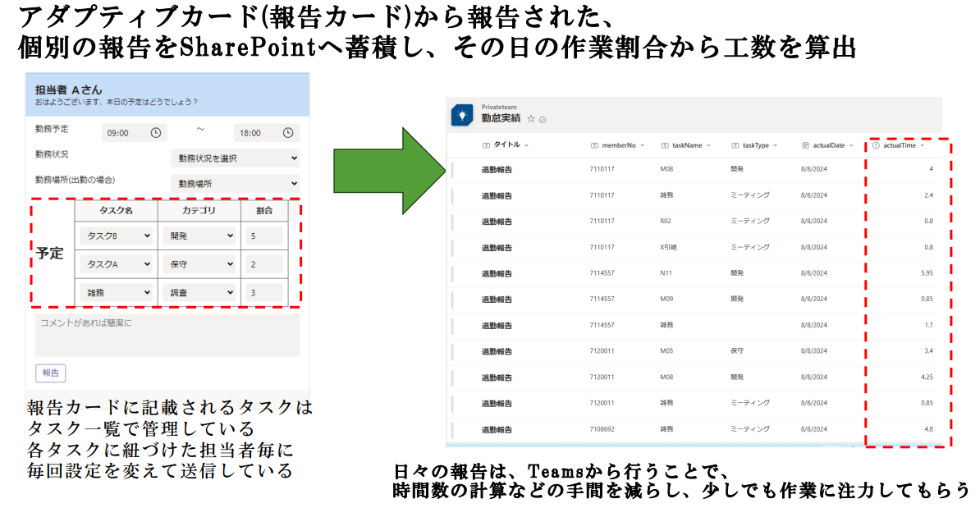Open the 勤務状況を選択 dropdown
The height and width of the screenshot is (508, 980).
click(x=235, y=158)
